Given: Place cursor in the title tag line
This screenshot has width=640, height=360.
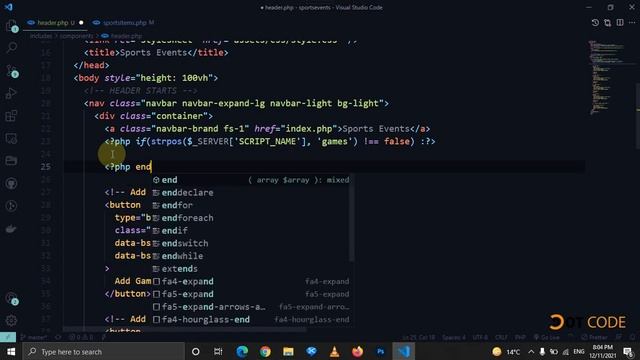Looking at the screenshot, I should pyautogui.click(x=156, y=52).
